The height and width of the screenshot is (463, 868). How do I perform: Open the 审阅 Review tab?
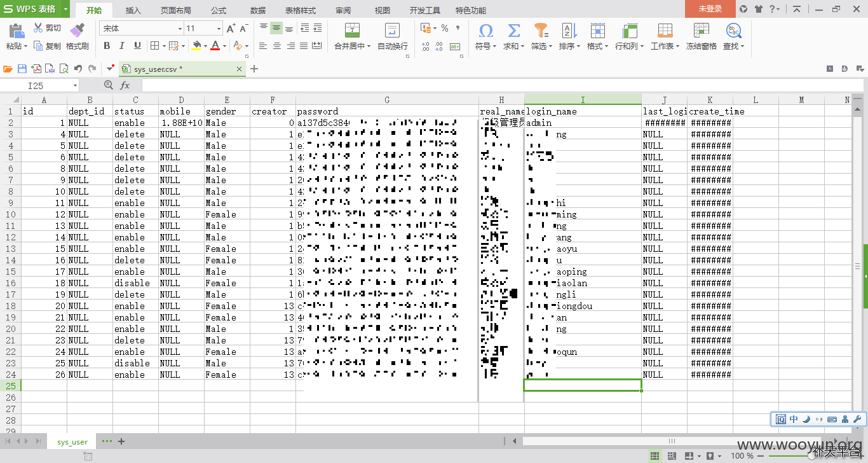coord(343,10)
